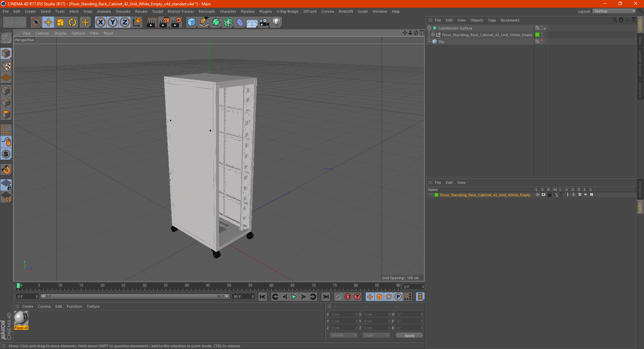Enable record active objects keyframe
This screenshot has width=644, height=349.
338,297
